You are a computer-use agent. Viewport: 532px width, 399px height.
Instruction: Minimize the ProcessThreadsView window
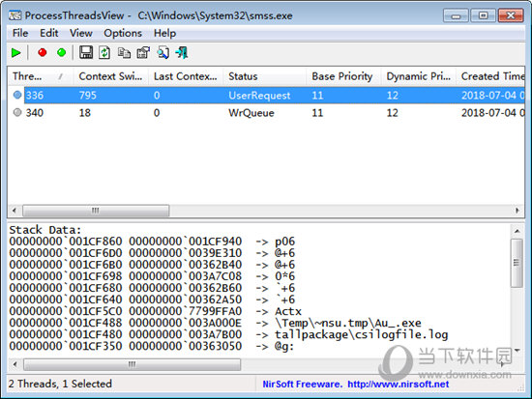pos(456,15)
